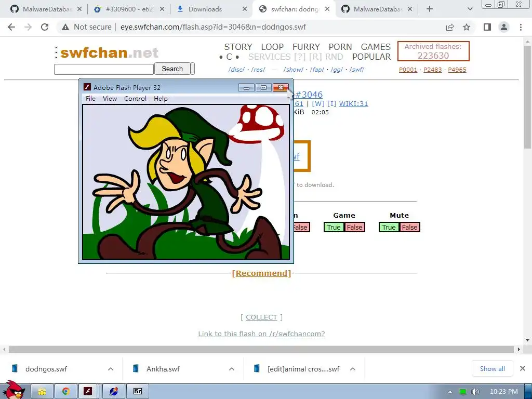
Task: Open the browser side panel icon
Action: pos(487,27)
